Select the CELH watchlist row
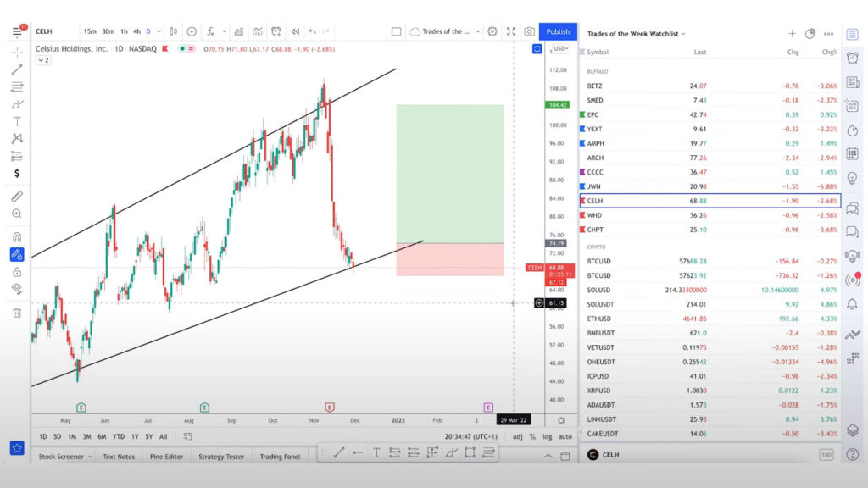 [710, 201]
